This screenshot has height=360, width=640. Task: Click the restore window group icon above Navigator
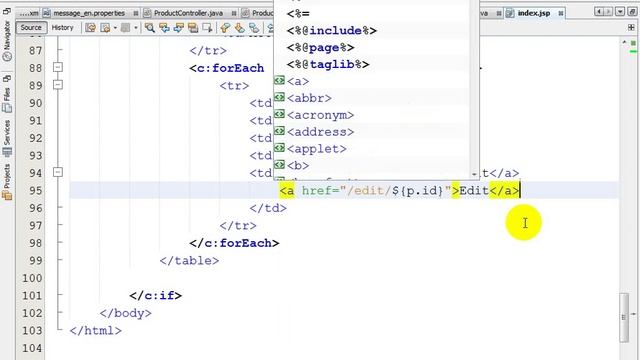click(x=7, y=11)
